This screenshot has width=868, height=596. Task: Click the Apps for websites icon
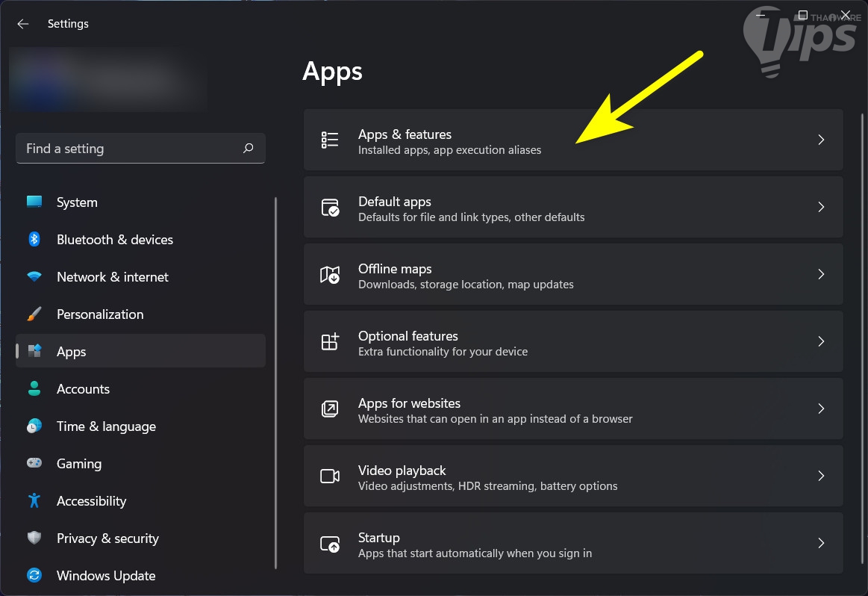[x=330, y=409]
